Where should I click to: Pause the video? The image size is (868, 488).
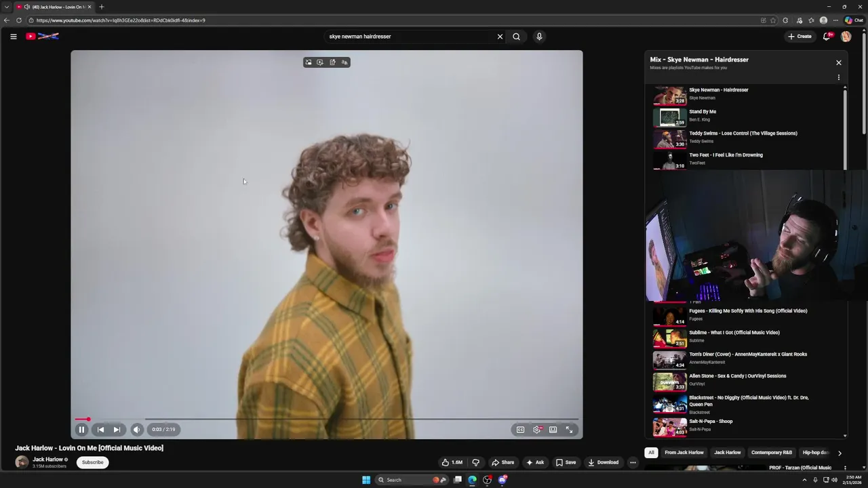click(81, 429)
